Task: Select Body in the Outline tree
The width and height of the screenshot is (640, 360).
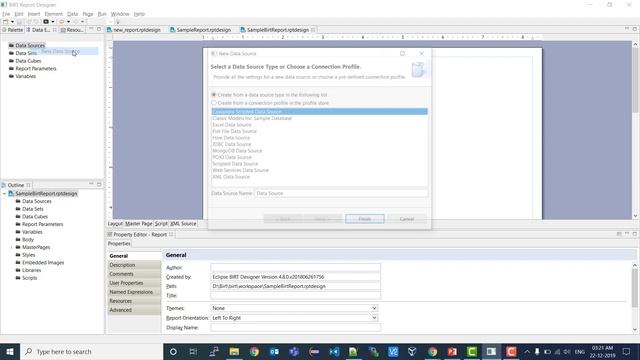Action: (24, 240)
